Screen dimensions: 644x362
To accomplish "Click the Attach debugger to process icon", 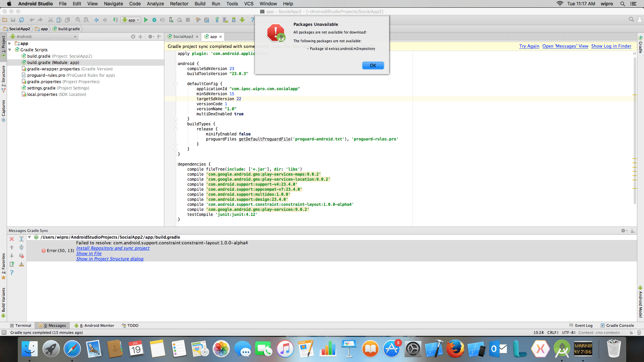I will (x=171, y=20).
